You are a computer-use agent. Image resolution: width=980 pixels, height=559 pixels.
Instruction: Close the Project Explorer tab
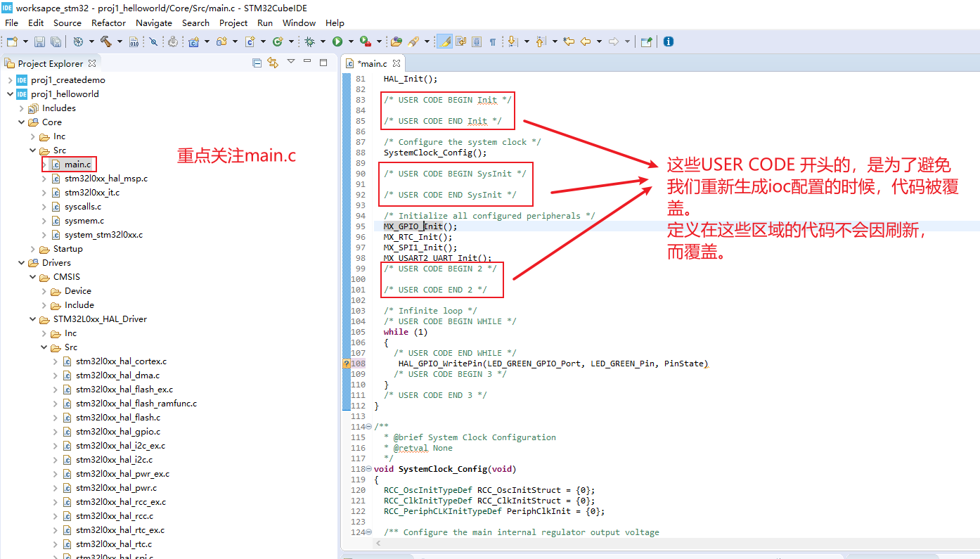(x=91, y=63)
